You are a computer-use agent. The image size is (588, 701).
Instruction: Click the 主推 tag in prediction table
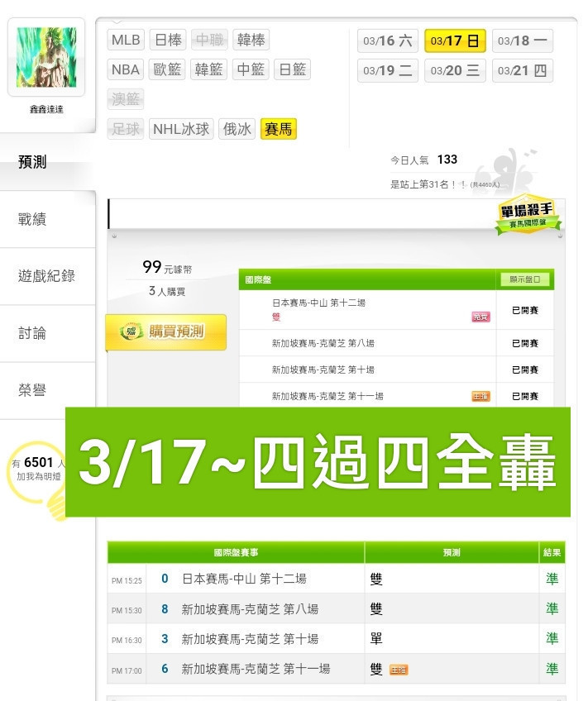click(399, 670)
